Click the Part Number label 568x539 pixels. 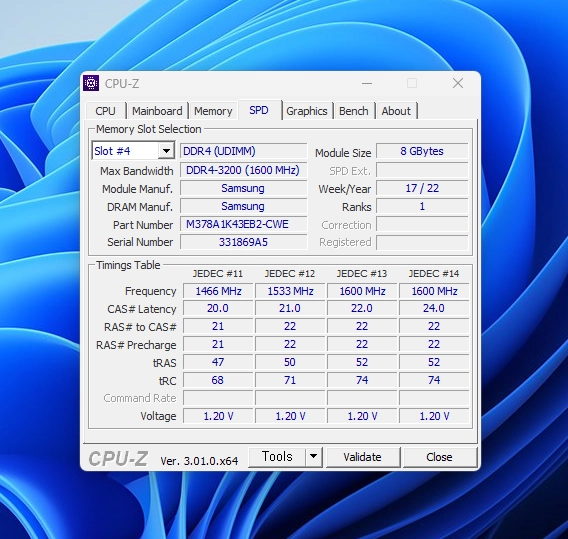[143, 225]
